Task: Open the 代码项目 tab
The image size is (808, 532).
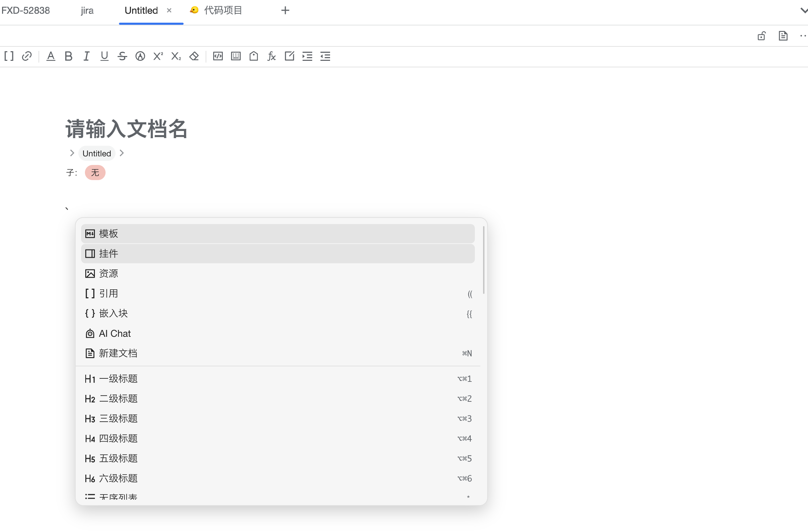Action: point(222,10)
